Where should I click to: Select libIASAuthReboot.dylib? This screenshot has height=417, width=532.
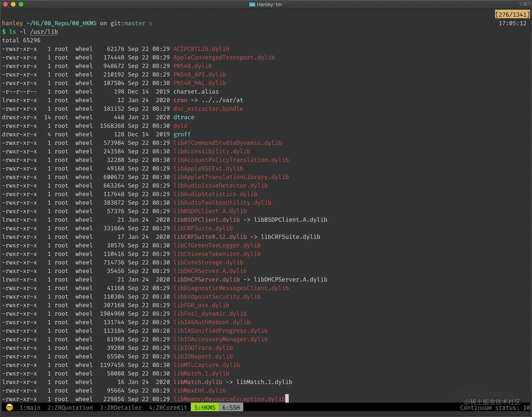[212, 322]
